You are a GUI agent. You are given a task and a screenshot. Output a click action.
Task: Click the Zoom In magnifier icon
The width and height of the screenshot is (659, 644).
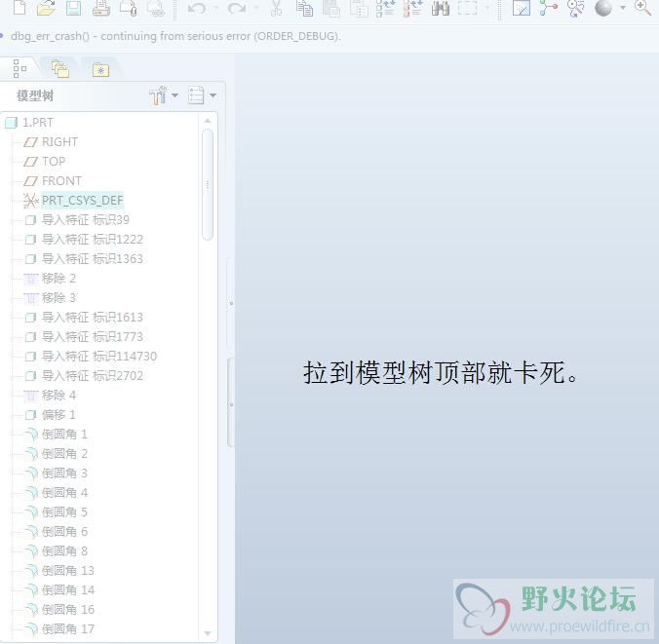[x=642, y=8]
